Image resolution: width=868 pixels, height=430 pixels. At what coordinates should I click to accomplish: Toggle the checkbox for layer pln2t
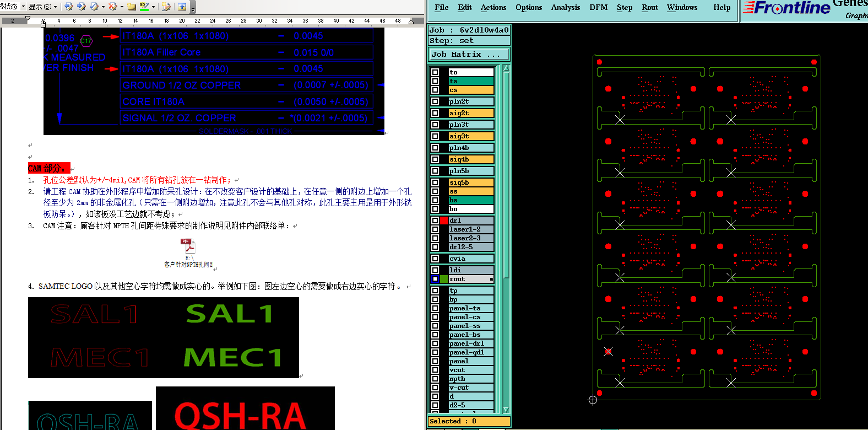click(435, 101)
